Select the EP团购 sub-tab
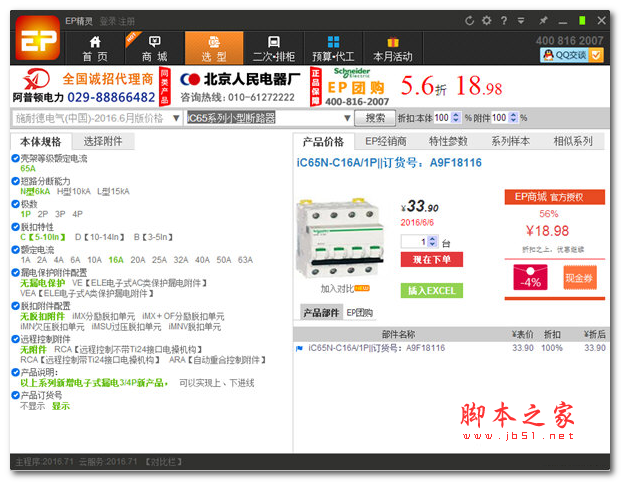 tap(360, 313)
